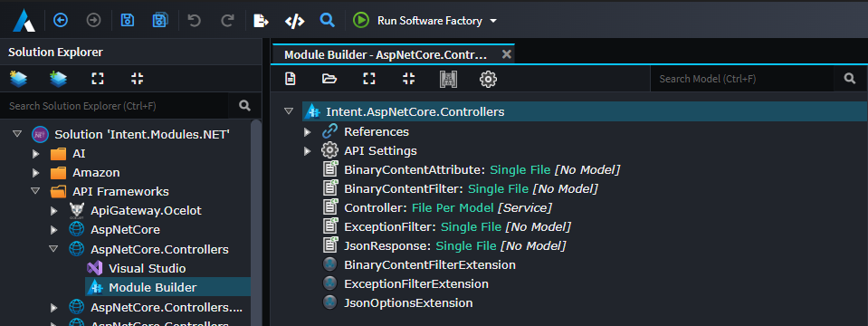Click second stacked layers icon in Solution Explorer

pos(58,79)
